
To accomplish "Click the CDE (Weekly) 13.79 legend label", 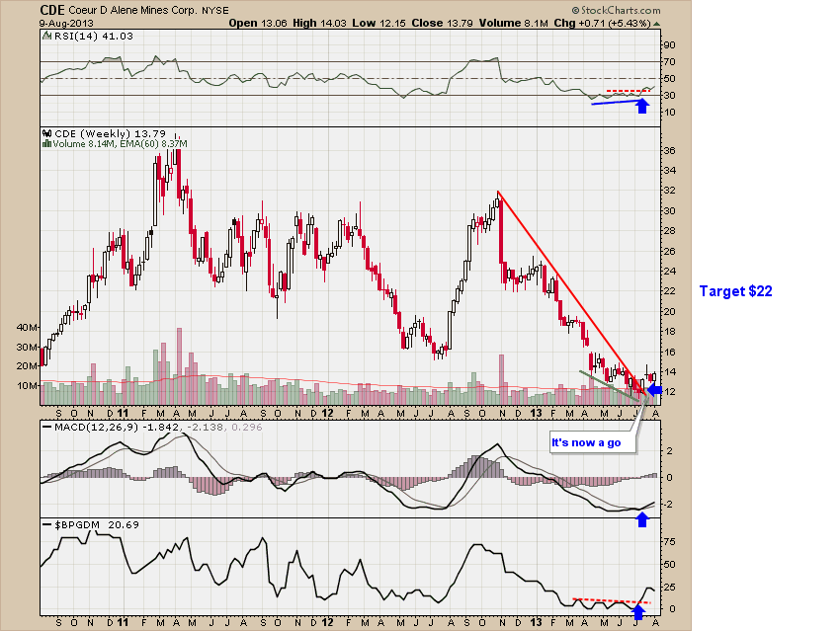I will [111, 133].
